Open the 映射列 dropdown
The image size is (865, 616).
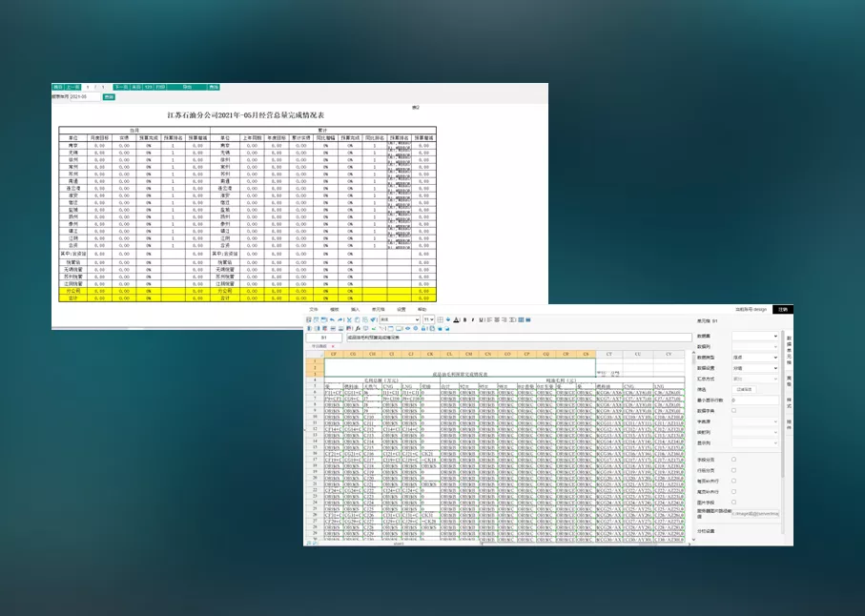tap(755, 432)
